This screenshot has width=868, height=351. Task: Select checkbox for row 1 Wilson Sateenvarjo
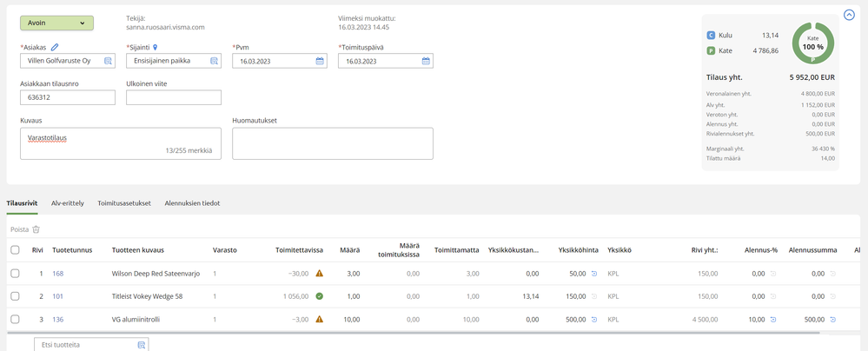[x=15, y=274]
